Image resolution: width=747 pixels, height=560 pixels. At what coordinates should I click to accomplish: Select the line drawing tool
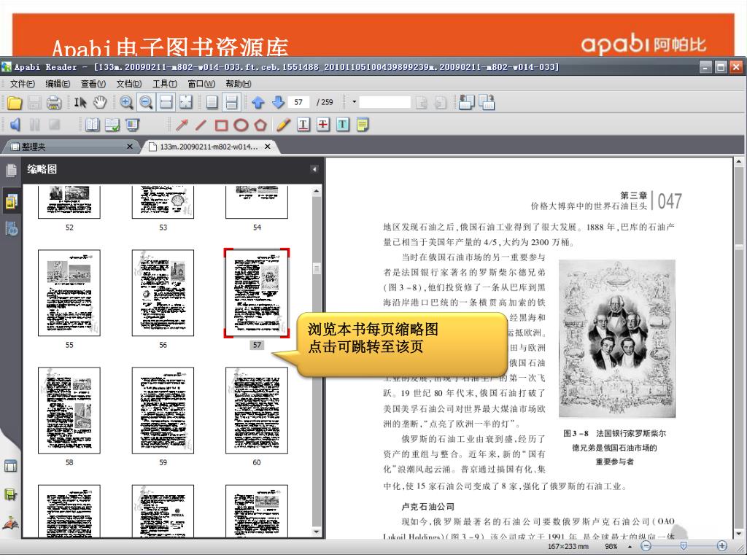(x=201, y=125)
